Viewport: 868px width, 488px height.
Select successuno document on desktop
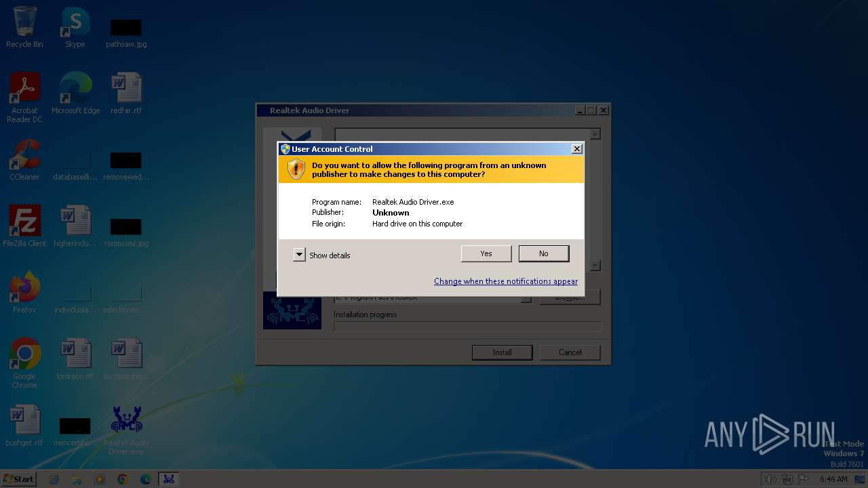pos(126,359)
